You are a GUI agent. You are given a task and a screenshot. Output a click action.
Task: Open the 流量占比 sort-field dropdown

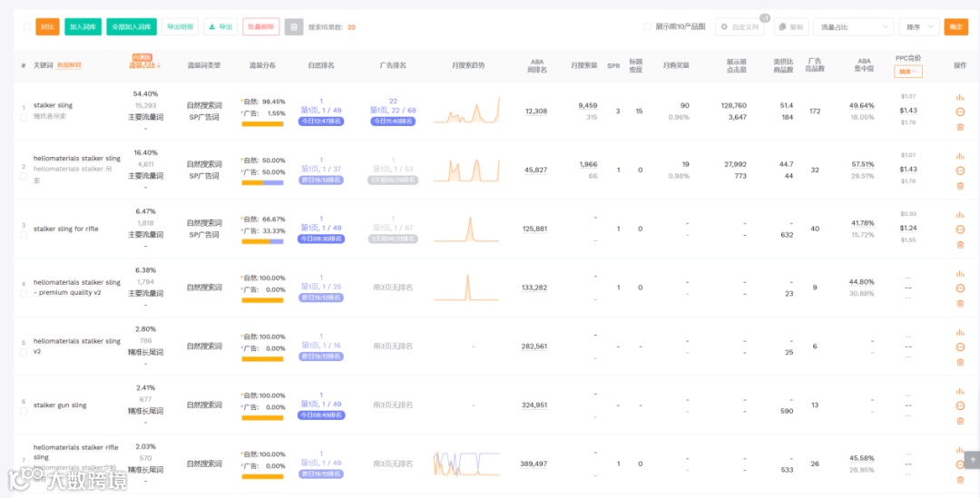pyautogui.click(x=853, y=27)
